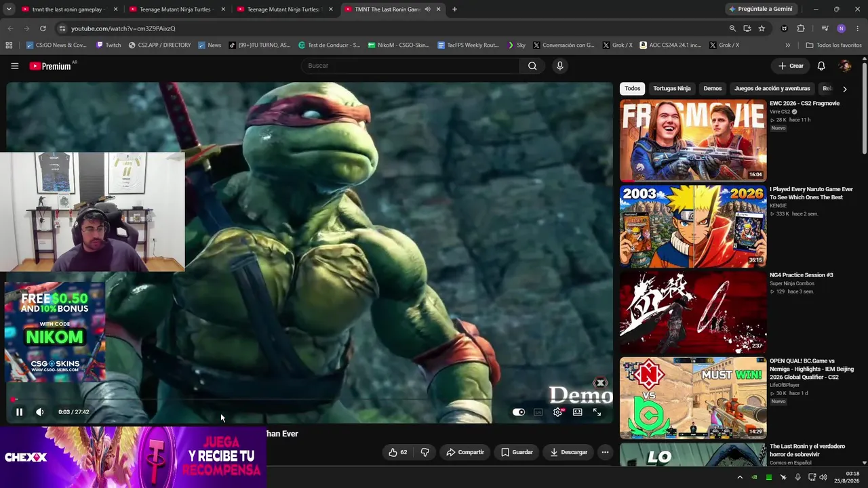868x488 pixels.
Task: Show hidden system tray icons
Action: pyautogui.click(x=740, y=477)
